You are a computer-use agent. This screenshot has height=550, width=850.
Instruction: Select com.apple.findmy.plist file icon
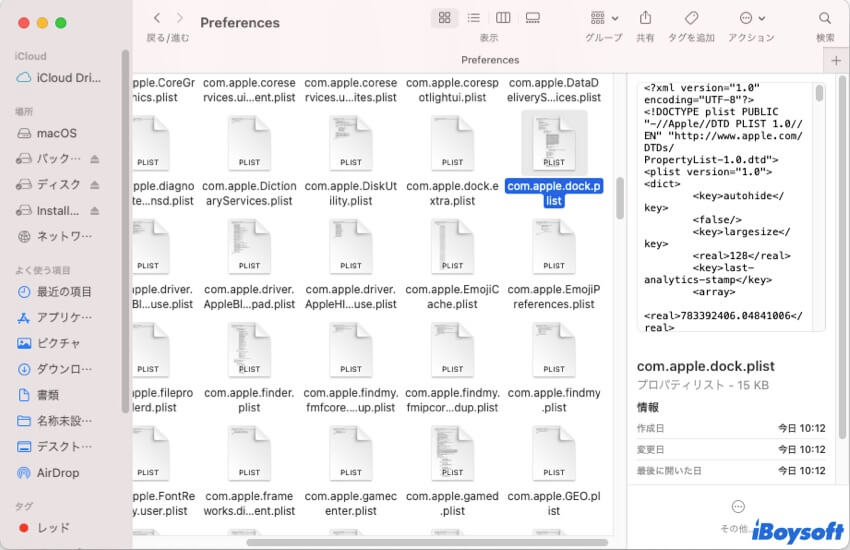click(554, 350)
